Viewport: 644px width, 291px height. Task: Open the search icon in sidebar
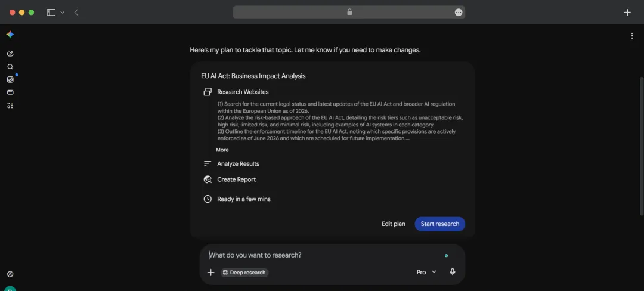click(10, 67)
